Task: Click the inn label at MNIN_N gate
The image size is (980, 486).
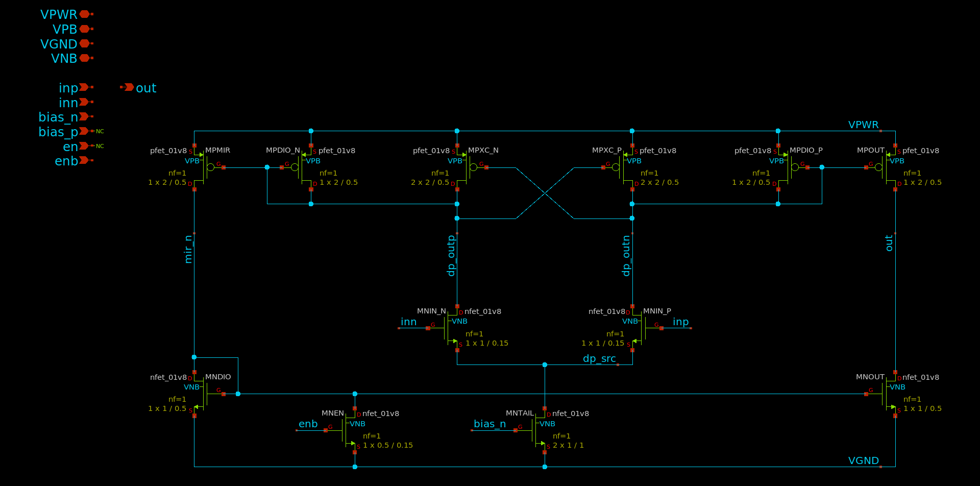Action: point(408,322)
